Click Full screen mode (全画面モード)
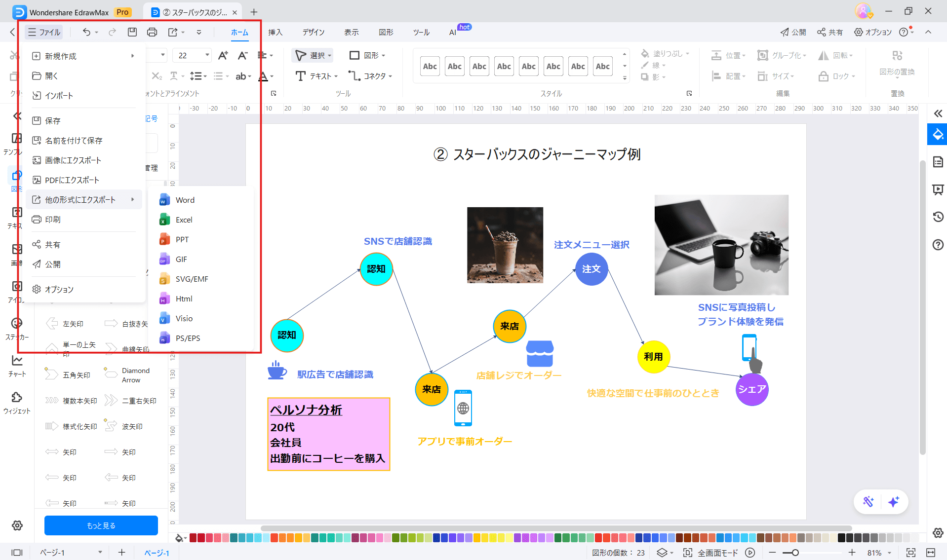947x560 pixels. pyautogui.click(x=717, y=553)
